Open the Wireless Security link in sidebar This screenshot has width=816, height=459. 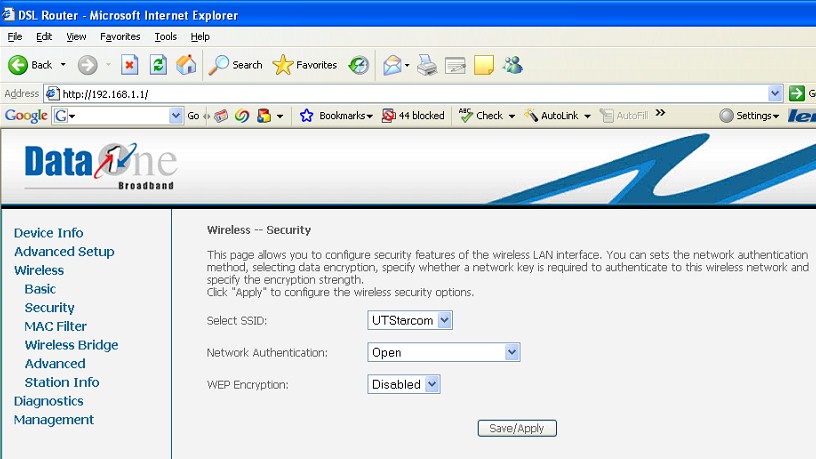click(49, 308)
